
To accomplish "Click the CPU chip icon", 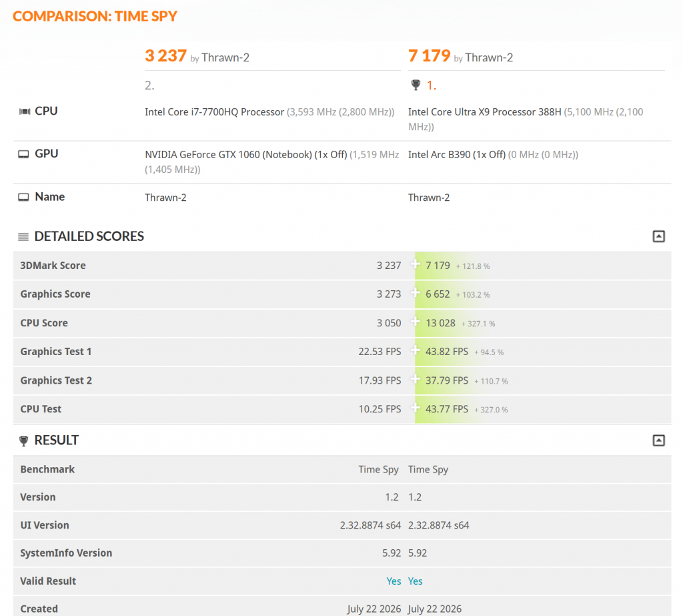I will [25, 111].
